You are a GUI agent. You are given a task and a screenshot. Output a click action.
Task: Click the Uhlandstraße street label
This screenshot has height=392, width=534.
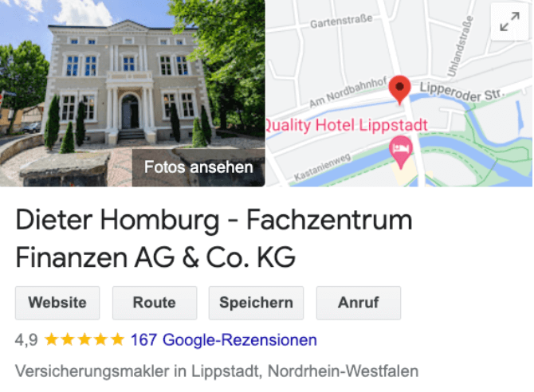(x=461, y=47)
